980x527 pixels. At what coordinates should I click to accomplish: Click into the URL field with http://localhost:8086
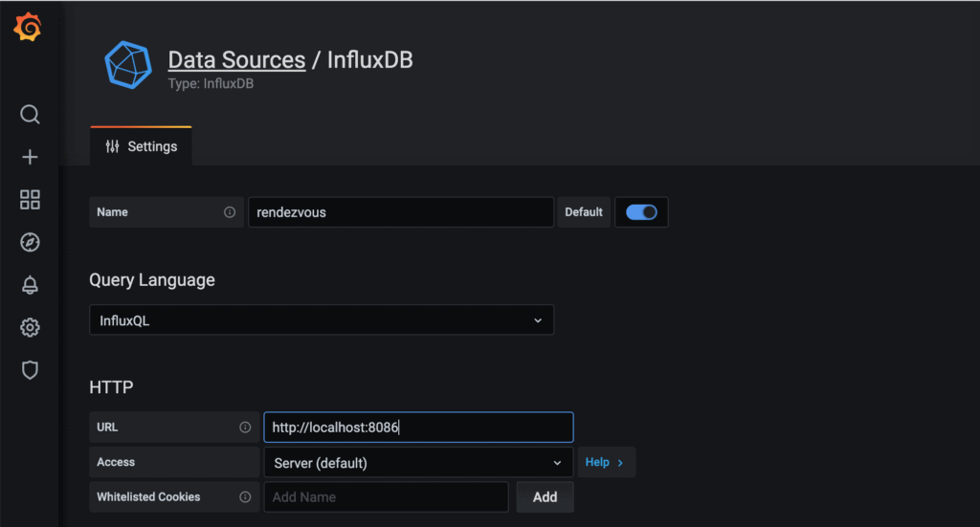pos(418,428)
